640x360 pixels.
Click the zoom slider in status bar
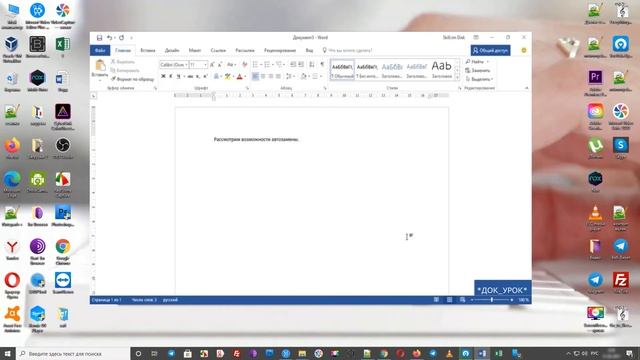click(x=492, y=300)
